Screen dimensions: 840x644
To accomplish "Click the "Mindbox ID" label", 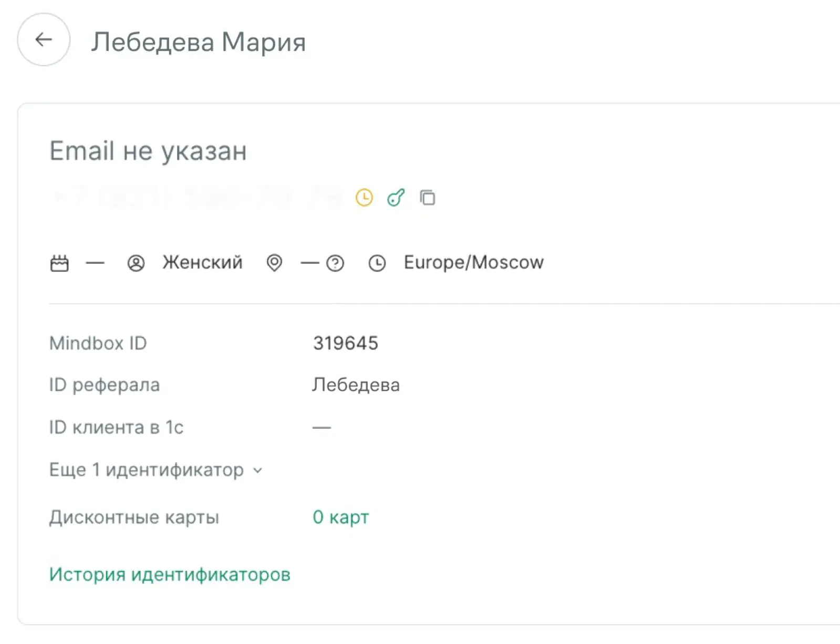I will 98,344.
